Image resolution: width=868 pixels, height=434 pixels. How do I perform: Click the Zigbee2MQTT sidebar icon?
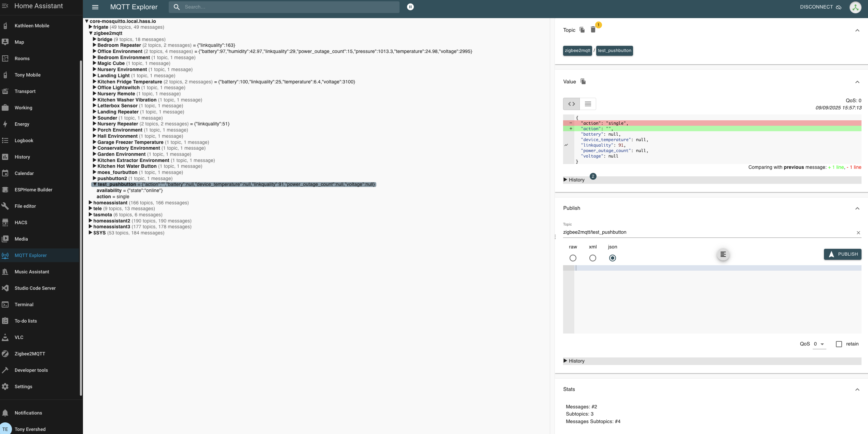pyautogui.click(x=5, y=354)
